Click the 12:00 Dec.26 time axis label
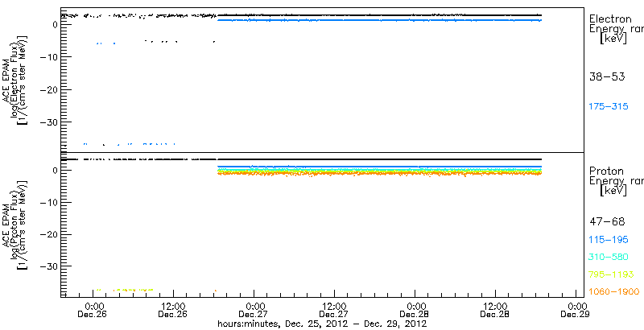 (x=173, y=311)
